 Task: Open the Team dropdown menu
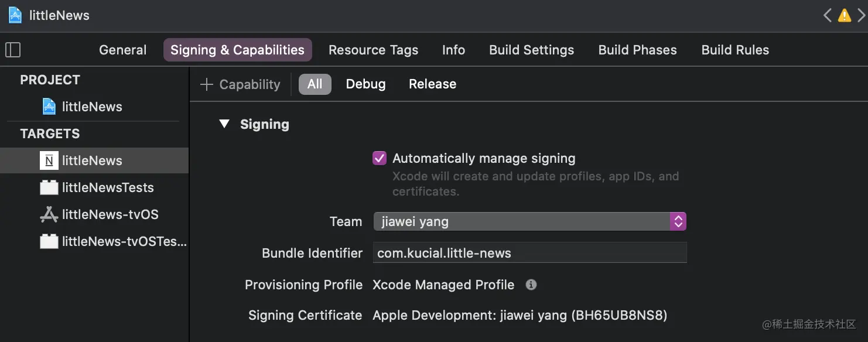click(529, 221)
